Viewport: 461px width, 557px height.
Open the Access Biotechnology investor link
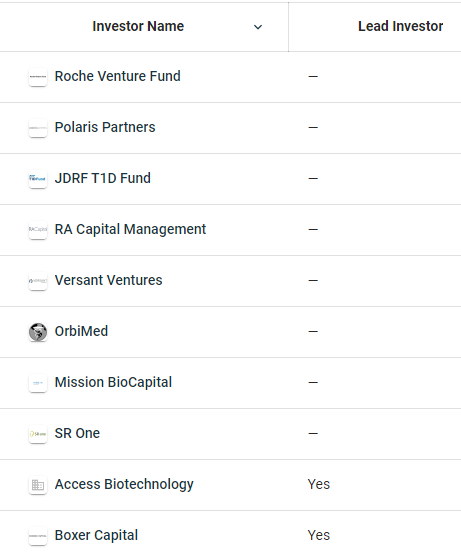coord(124,485)
